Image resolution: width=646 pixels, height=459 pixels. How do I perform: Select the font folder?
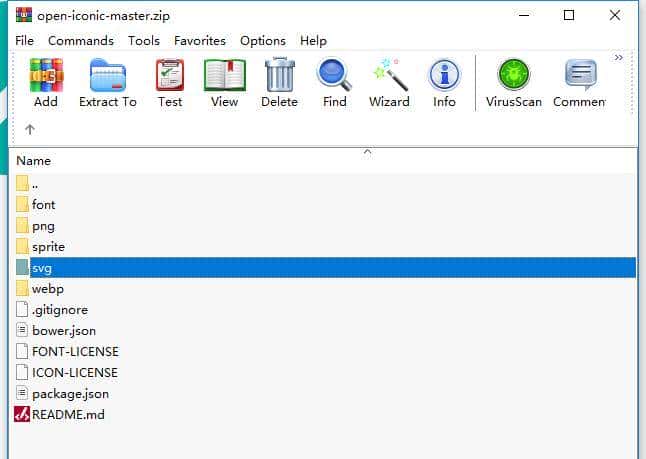coord(43,204)
